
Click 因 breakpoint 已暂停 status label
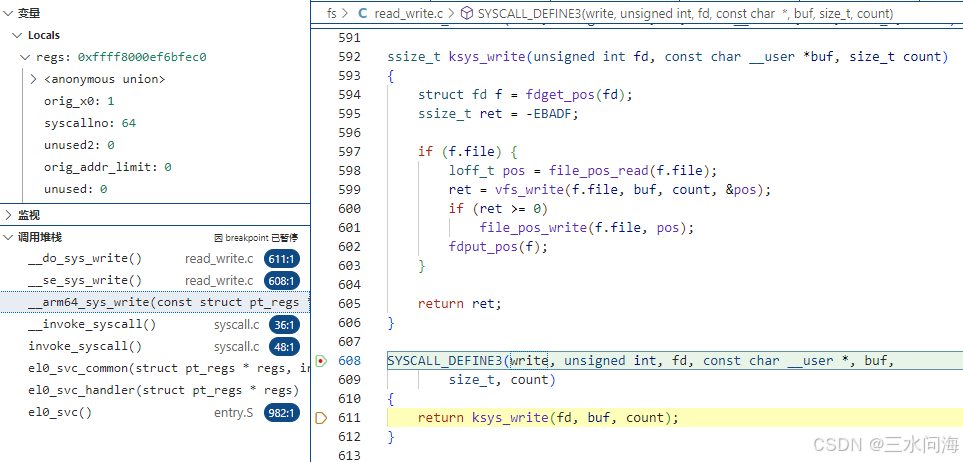[x=256, y=238]
